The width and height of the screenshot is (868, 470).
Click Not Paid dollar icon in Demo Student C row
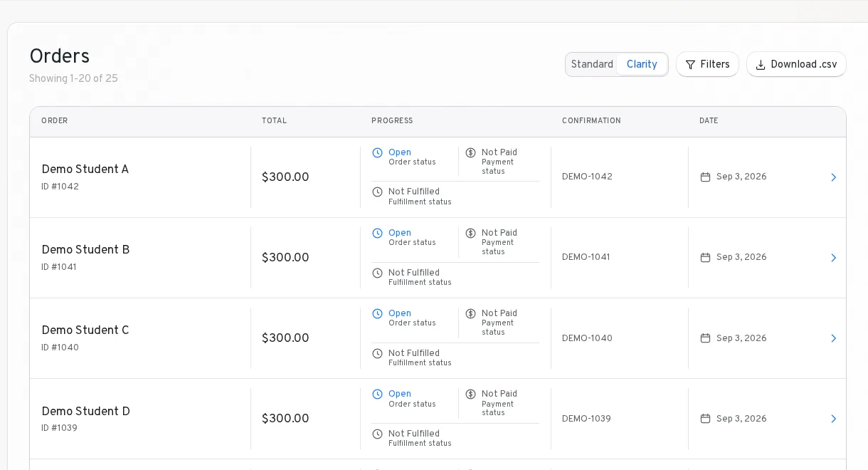coord(470,313)
